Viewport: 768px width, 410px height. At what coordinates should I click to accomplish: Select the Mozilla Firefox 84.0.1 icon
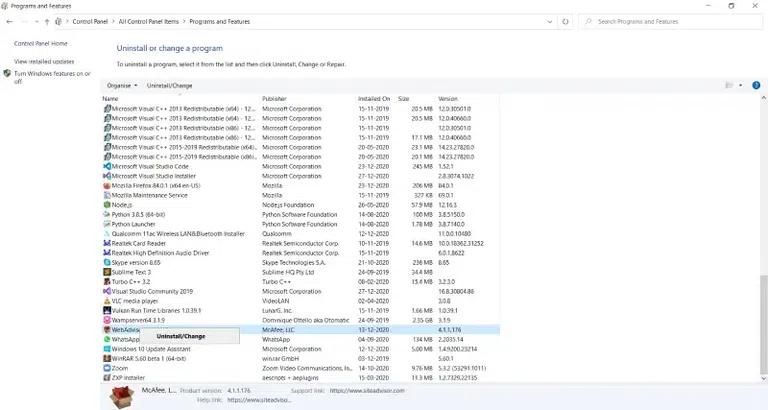[107, 186]
